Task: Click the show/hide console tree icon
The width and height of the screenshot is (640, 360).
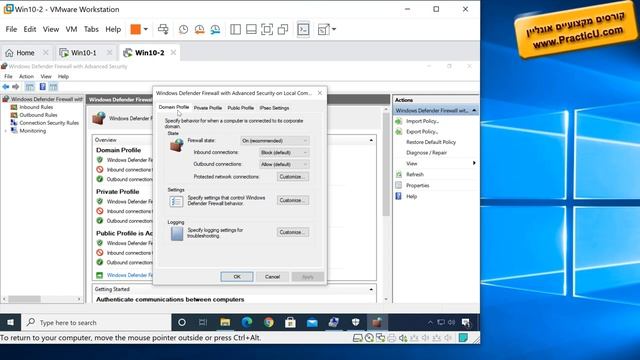Action: (30, 87)
